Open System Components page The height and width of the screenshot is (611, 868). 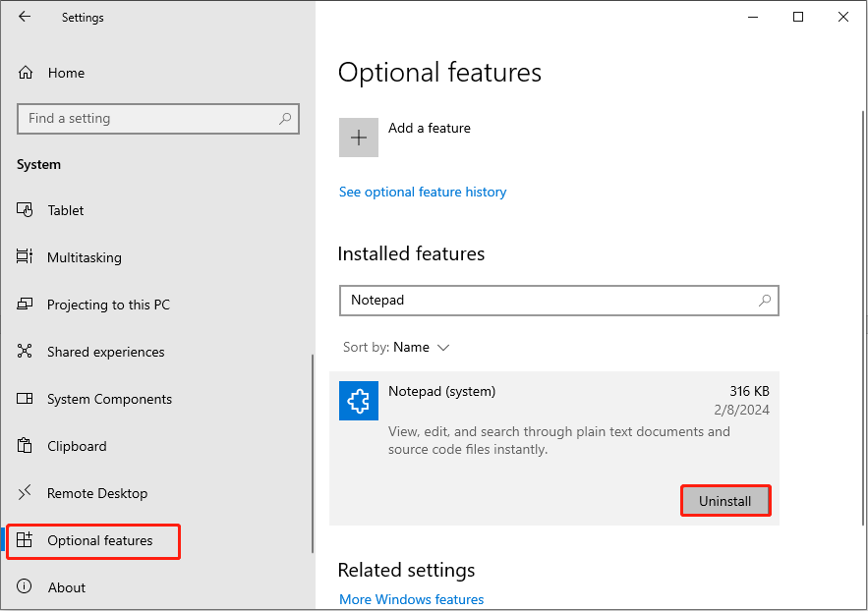click(110, 399)
